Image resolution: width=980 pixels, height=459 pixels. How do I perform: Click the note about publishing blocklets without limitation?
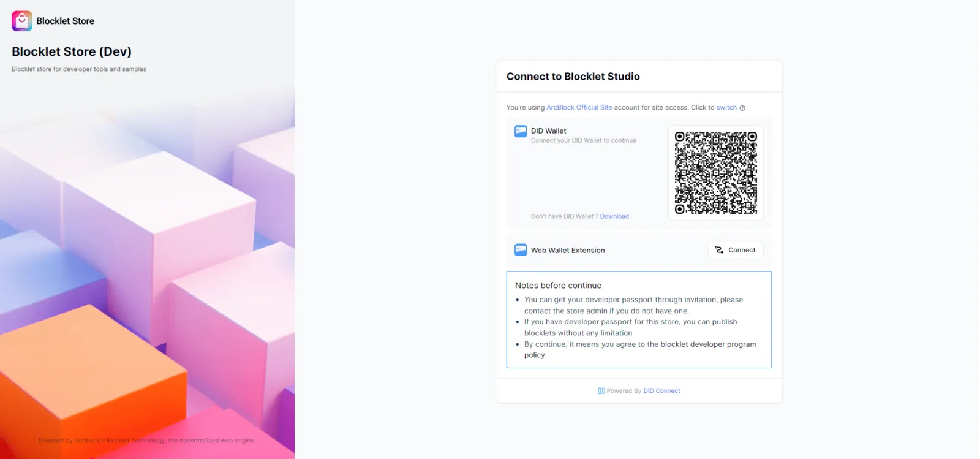631,327
